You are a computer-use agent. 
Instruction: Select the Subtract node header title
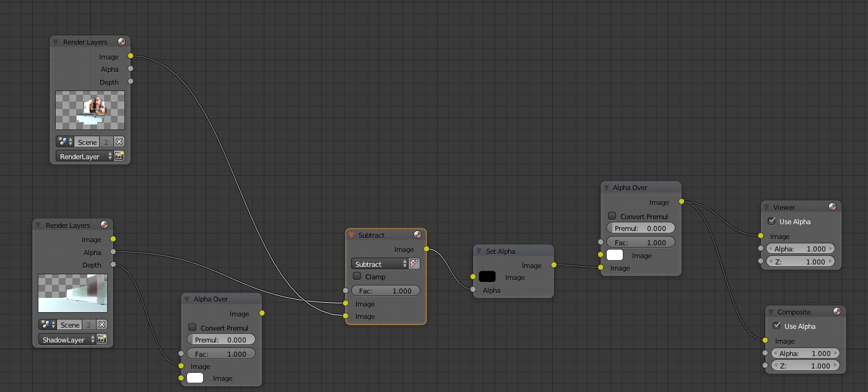click(x=371, y=235)
